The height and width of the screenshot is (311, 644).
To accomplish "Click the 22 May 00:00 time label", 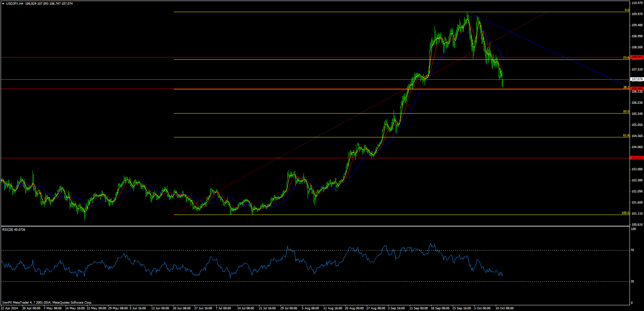I will [96, 308].
